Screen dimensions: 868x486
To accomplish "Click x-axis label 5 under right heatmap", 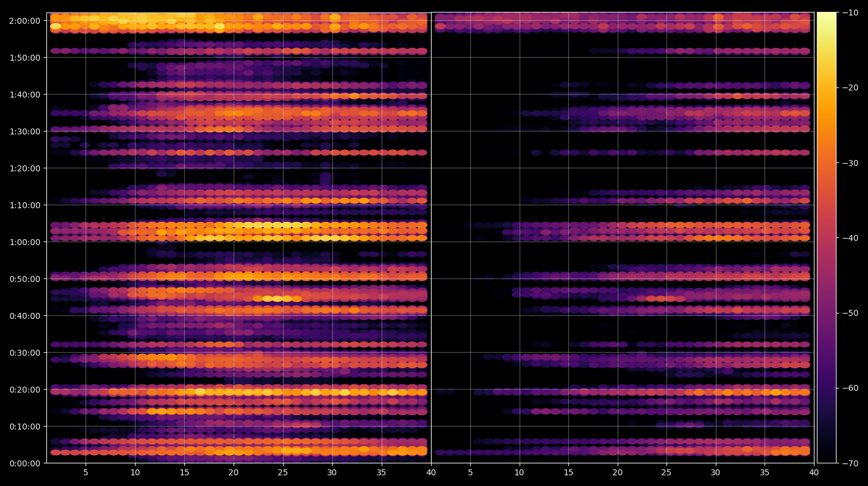I will click(x=470, y=473).
